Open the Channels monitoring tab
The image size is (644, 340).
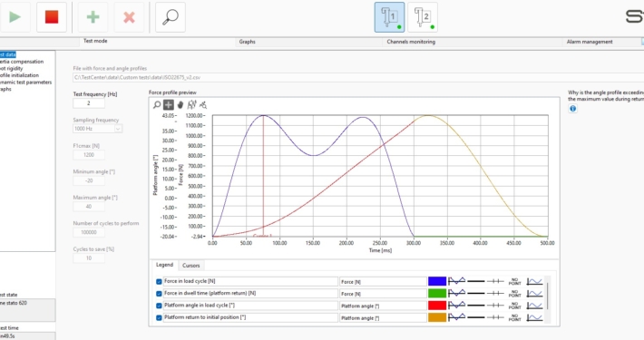coord(411,42)
